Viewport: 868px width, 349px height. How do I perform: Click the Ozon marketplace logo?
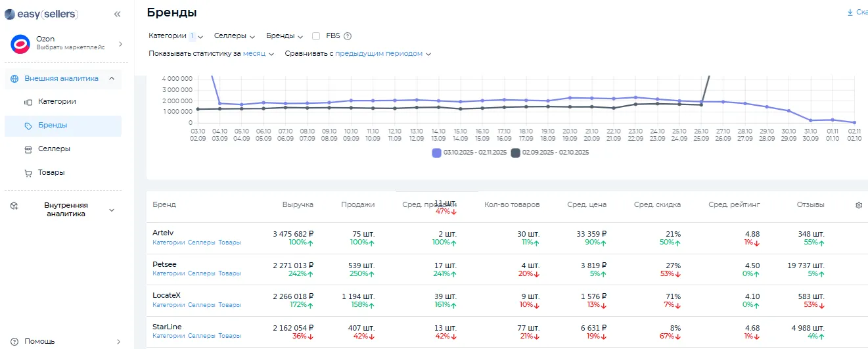[20, 44]
